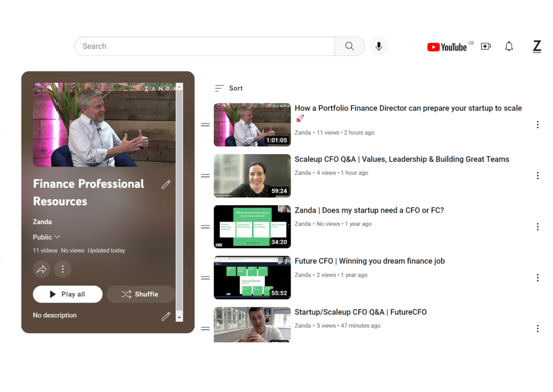Click Zanda channel under Scaleup CFO Q&A video

pos(303,173)
